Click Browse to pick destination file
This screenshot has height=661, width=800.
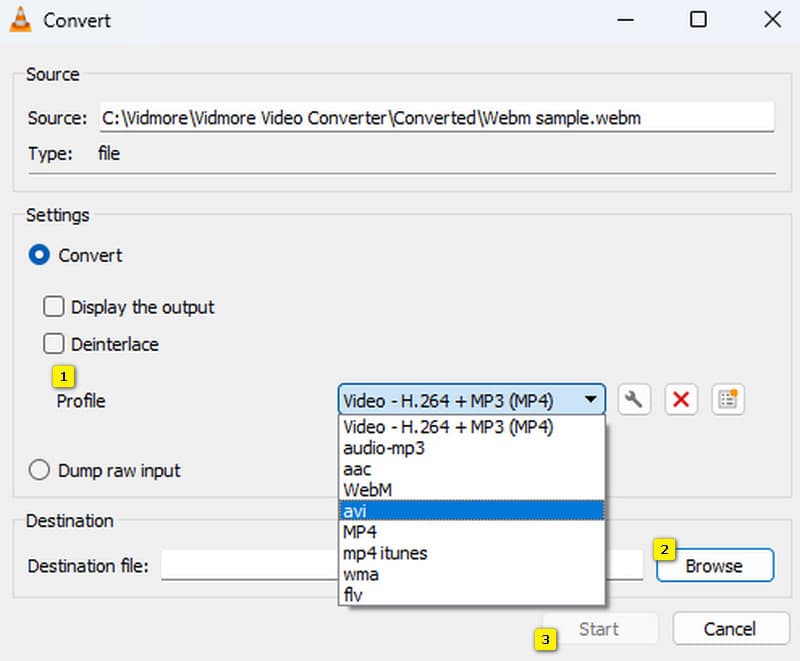coord(714,565)
